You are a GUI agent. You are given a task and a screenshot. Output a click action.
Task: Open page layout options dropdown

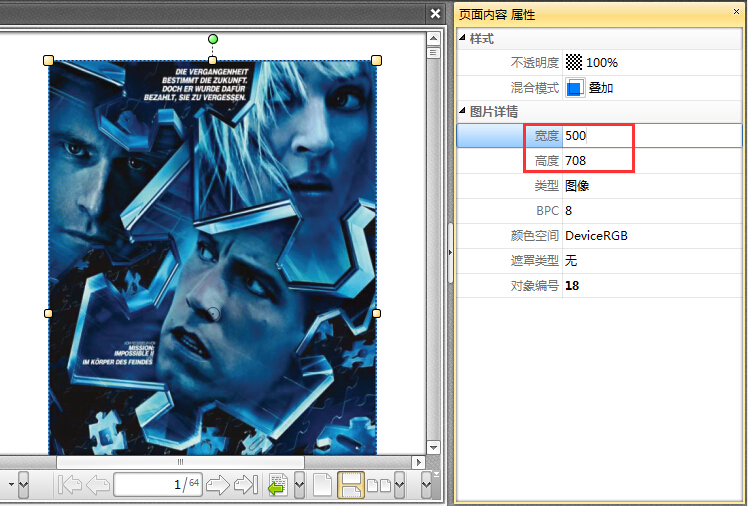400,485
